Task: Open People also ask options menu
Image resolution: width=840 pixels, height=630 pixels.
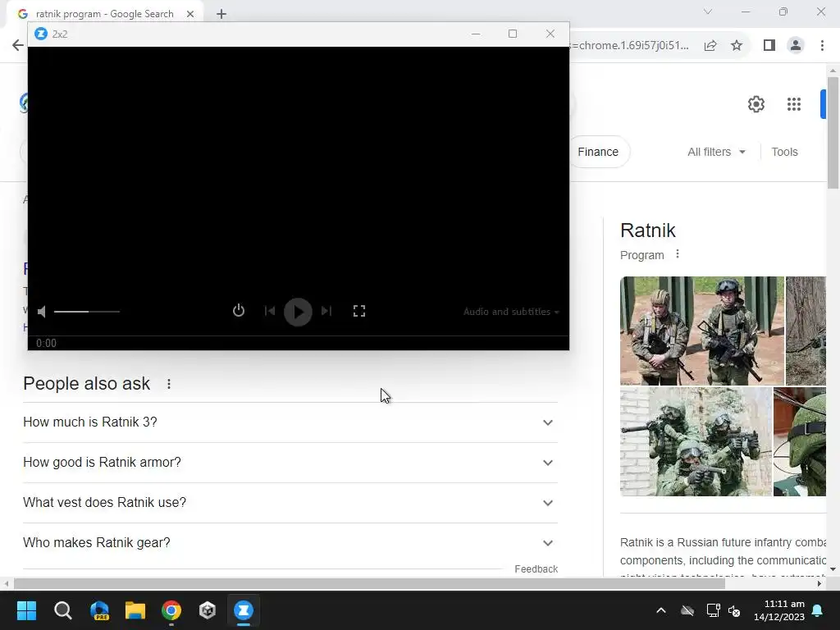Action: (x=169, y=384)
